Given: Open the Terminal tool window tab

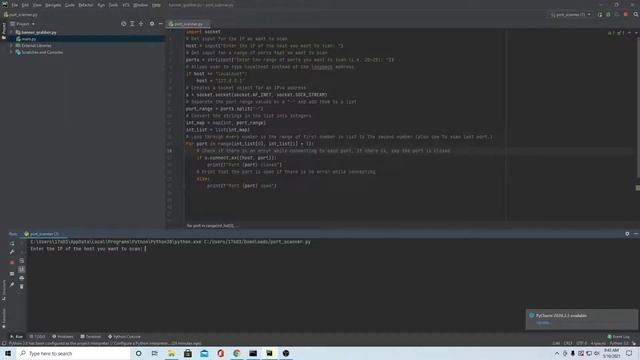Looking at the screenshot, I should click(91, 337).
